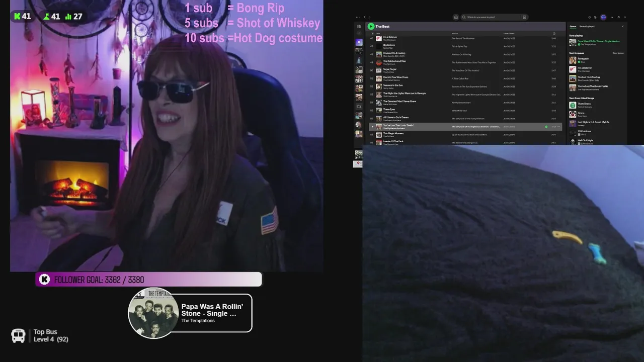Click the Kick viewer count icon showing 41
Viewport: 644px width, 362px height.
point(17,16)
